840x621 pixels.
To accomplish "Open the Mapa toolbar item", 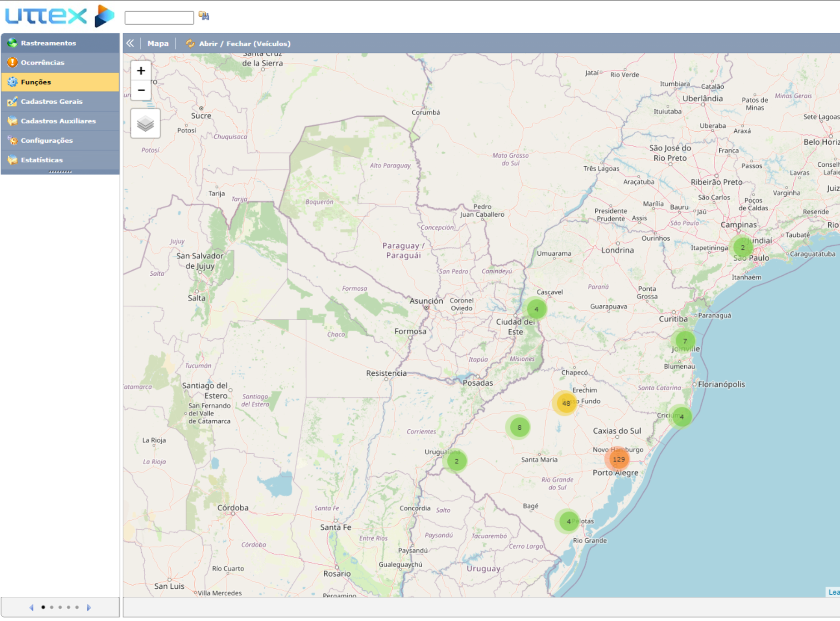I will (158, 44).
